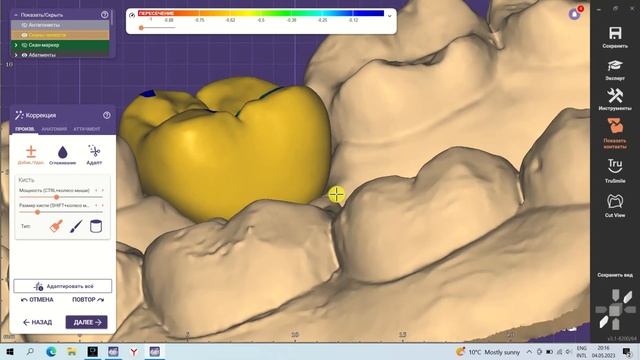
Task: Click ОТМЕНА to undo
Action: [x=37, y=300]
